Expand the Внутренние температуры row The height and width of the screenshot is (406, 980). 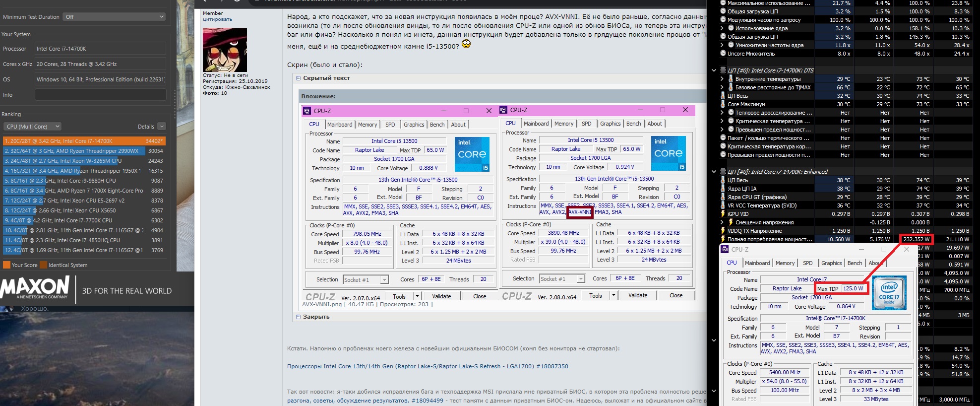[x=722, y=79]
